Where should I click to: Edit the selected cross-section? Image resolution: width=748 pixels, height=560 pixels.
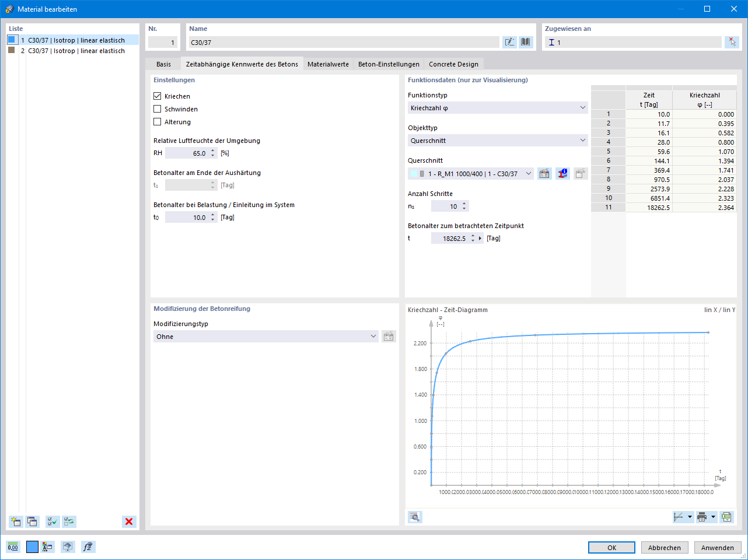pos(544,173)
